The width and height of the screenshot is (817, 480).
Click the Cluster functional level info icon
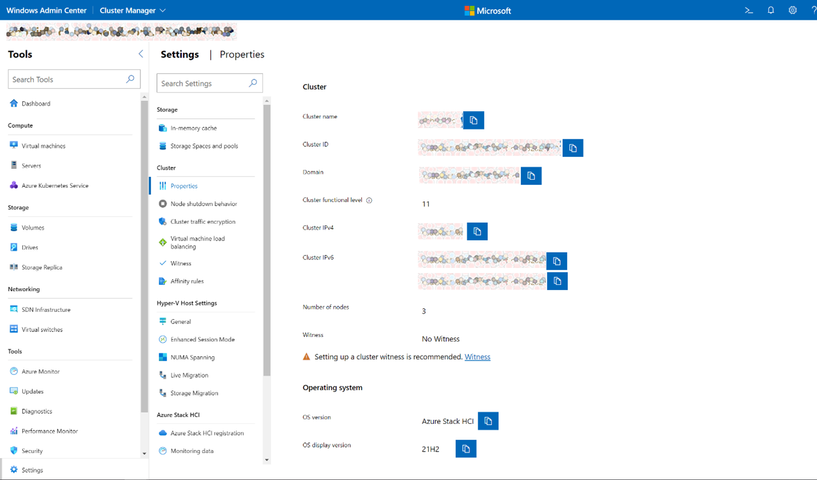369,201
